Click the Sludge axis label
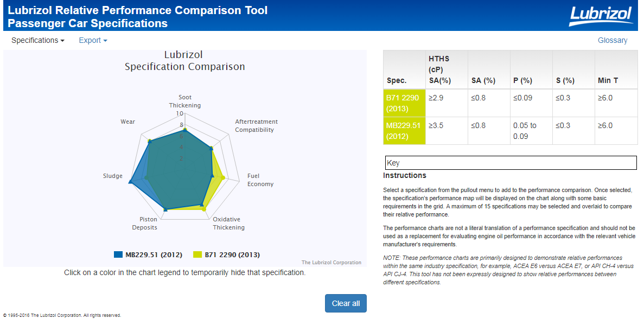This screenshot has height=325, width=644. (x=112, y=176)
